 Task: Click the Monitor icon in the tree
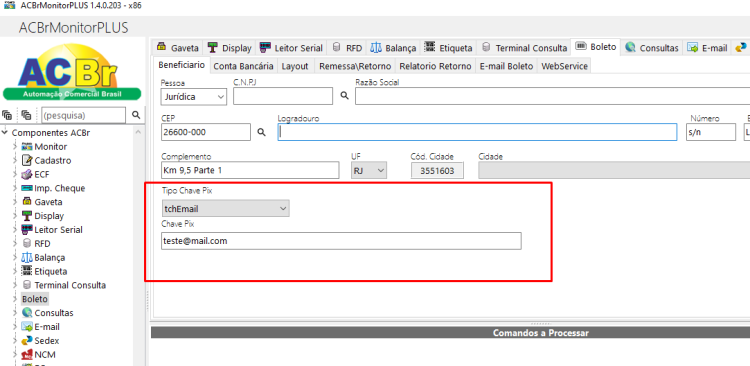27,146
